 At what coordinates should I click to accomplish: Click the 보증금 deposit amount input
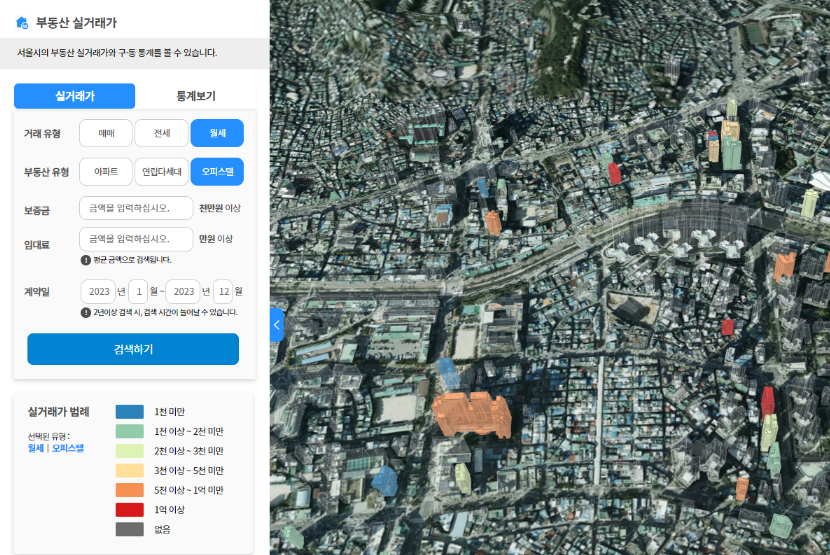click(136, 208)
